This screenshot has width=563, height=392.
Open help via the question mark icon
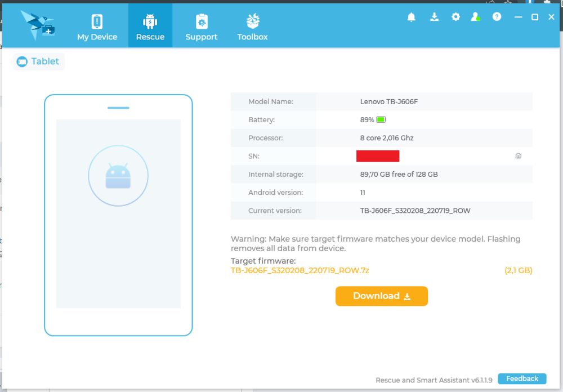point(497,17)
